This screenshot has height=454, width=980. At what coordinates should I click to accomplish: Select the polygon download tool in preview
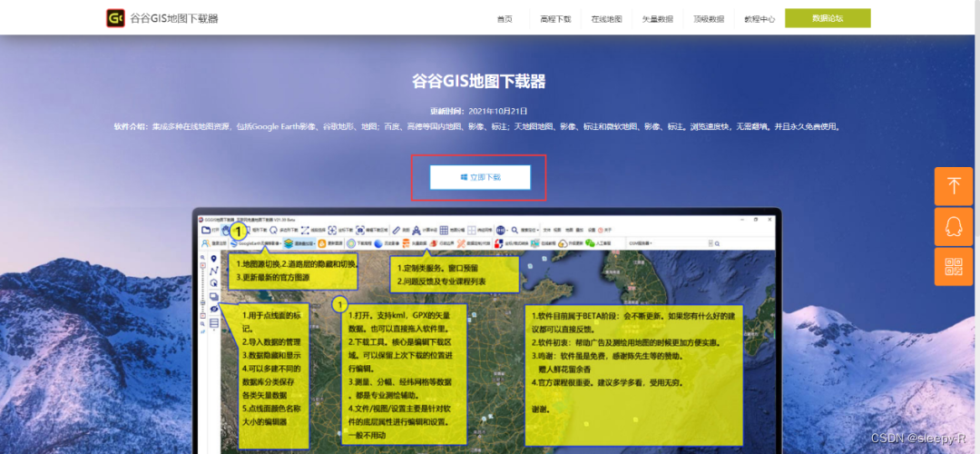[x=273, y=230]
